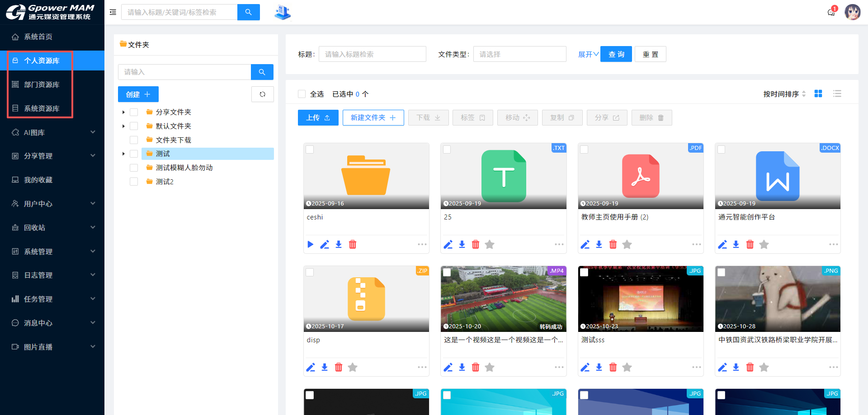Favorite the 通元智能创作平台 document
This screenshot has height=415, width=868.
coord(764,244)
